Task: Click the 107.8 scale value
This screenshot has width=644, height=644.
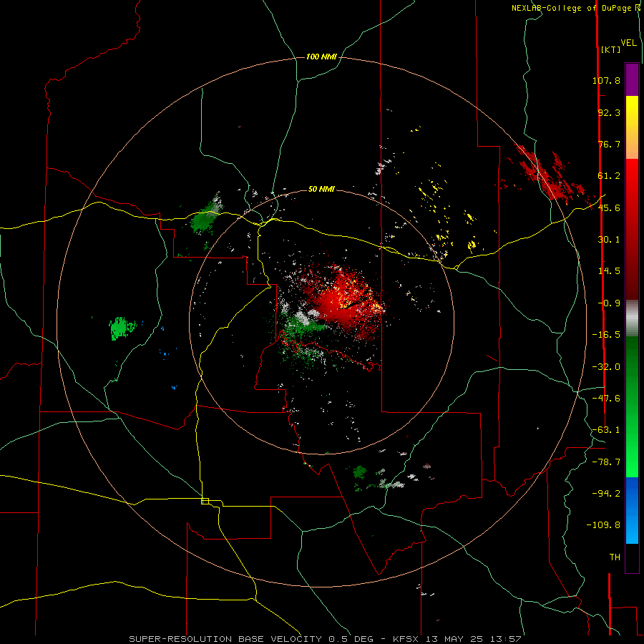Action: [x=606, y=80]
